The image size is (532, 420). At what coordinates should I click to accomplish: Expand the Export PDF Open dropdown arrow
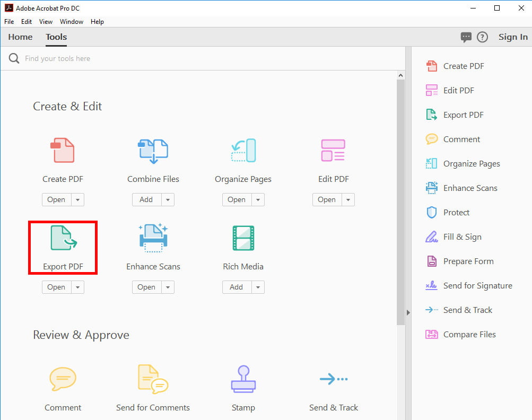[x=77, y=287]
